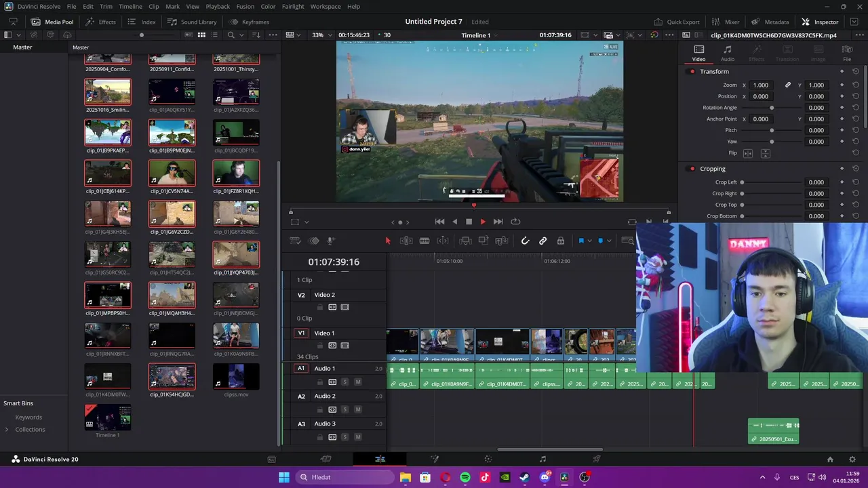Image resolution: width=868 pixels, height=488 pixels.
Task: Click the blue Flag icon
Action: (x=581, y=241)
